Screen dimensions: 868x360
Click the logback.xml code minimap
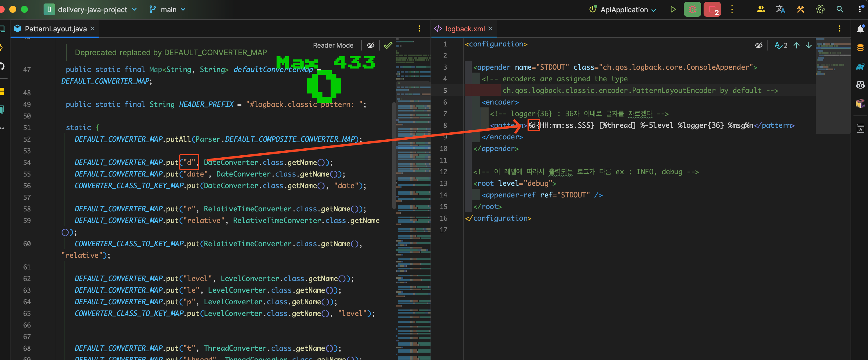pos(832,57)
